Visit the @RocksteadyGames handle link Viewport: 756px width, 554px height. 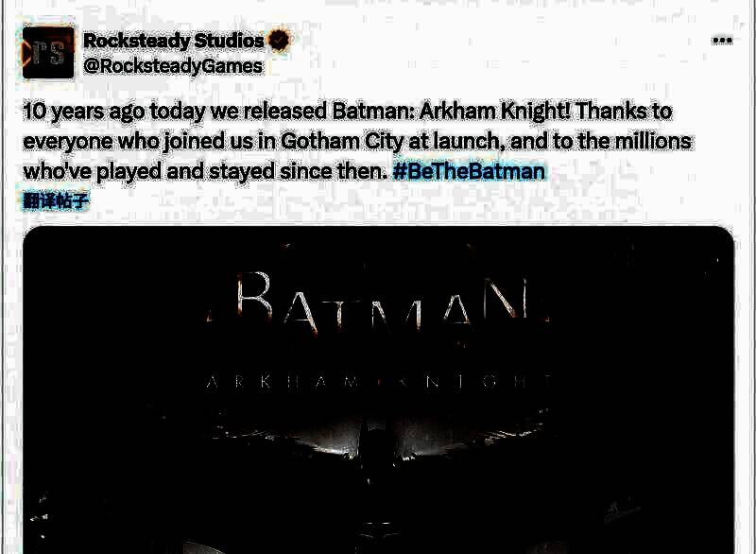(173, 65)
